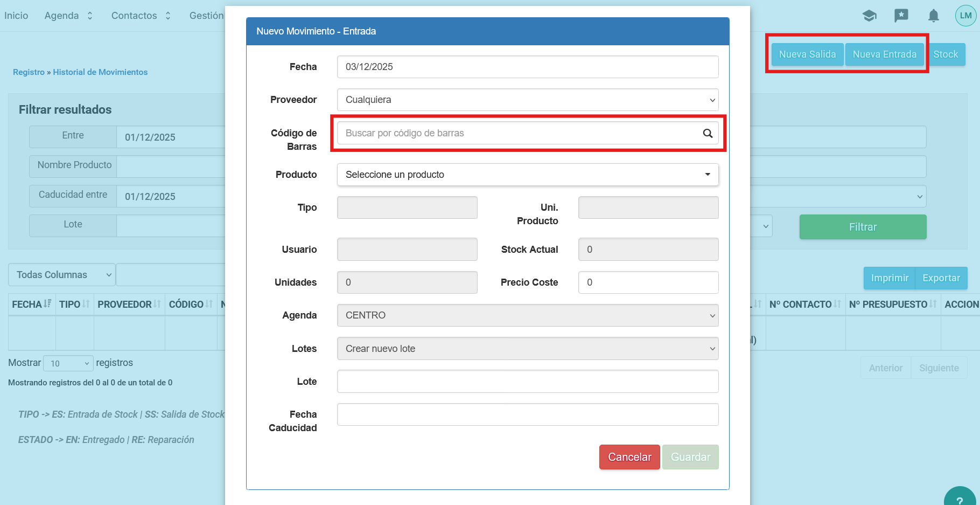Open the LM user profile avatar
This screenshot has width=980, height=505.
965,16
